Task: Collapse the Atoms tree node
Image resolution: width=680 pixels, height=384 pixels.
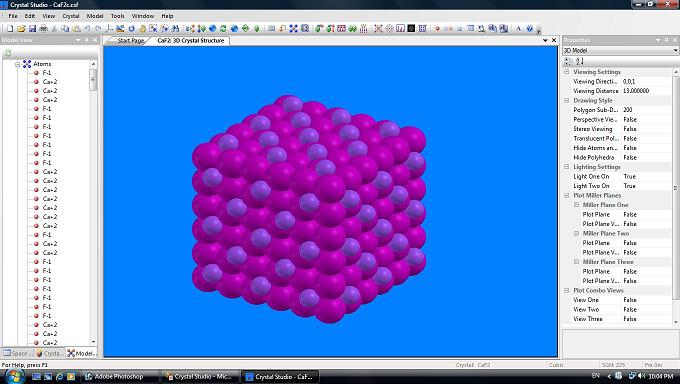Action: tap(17, 64)
